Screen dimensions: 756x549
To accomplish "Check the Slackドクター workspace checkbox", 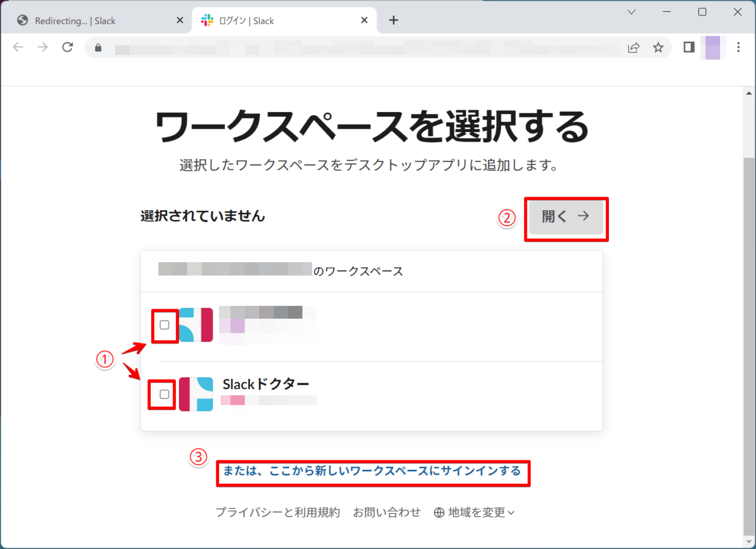I will [x=165, y=394].
